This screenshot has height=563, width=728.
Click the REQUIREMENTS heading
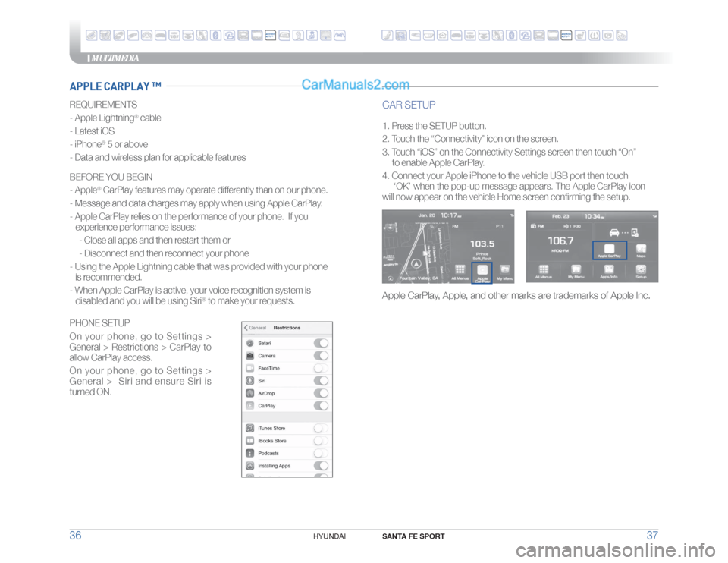(x=103, y=105)
